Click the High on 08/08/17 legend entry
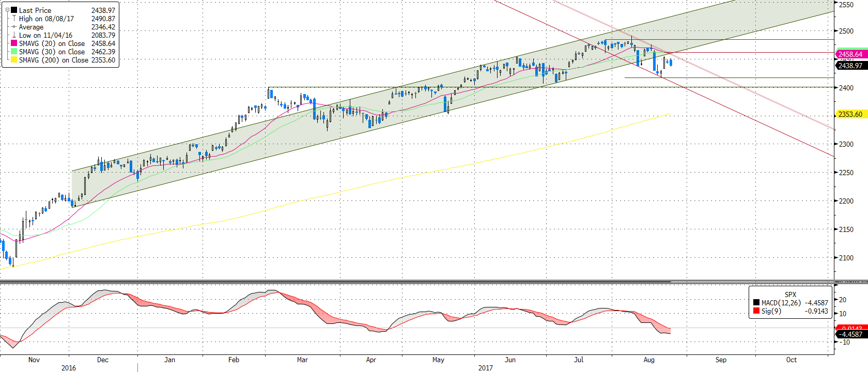 pyautogui.click(x=47, y=19)
